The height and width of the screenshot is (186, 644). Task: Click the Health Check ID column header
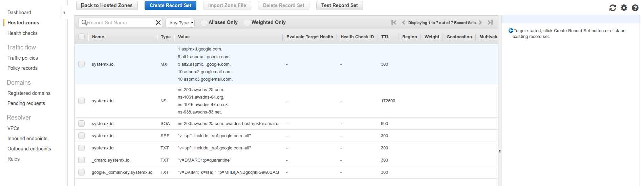(x=357, y=37)
